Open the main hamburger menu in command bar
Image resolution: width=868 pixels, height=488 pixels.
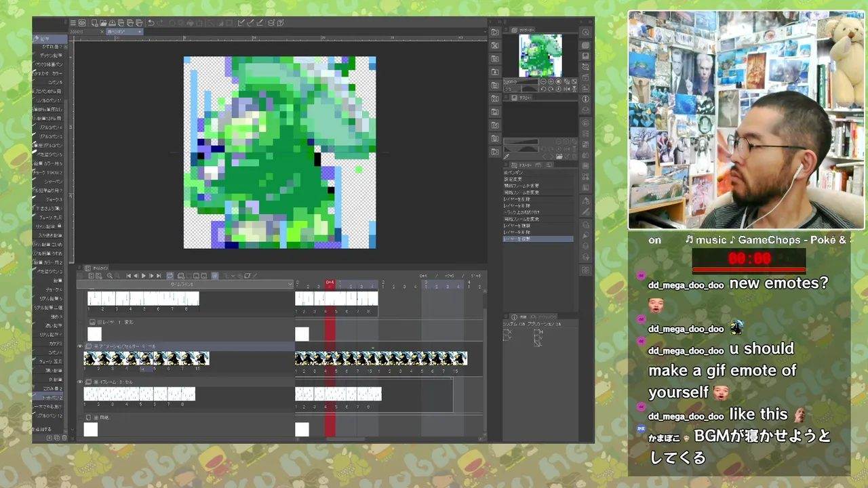click(73, 23)
